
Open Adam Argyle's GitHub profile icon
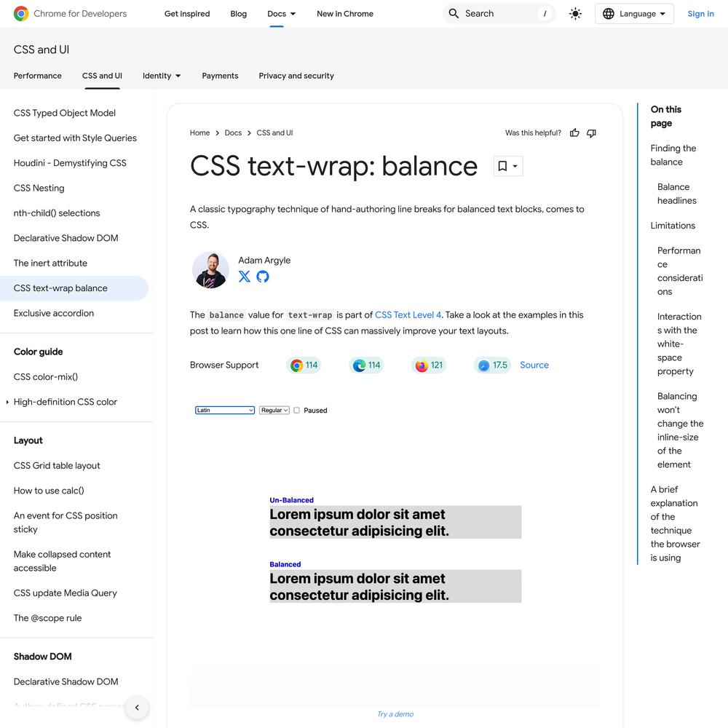(x=263, y=276)
